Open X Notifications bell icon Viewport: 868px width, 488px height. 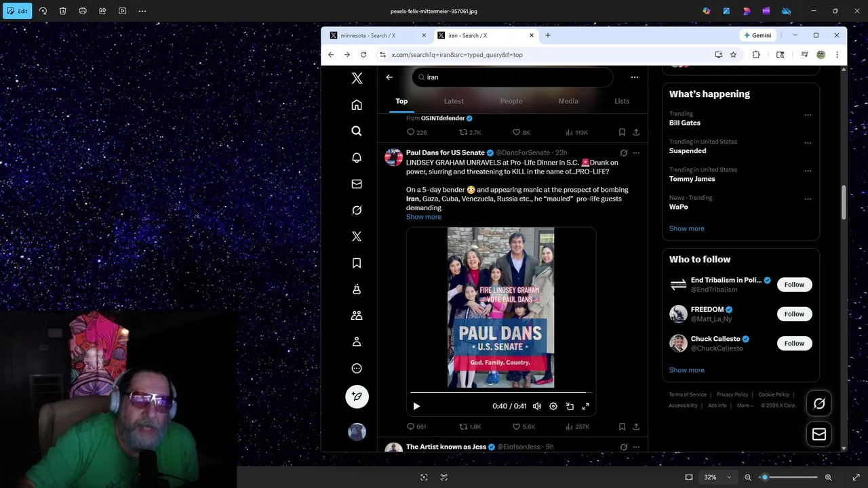coord(357,157)
